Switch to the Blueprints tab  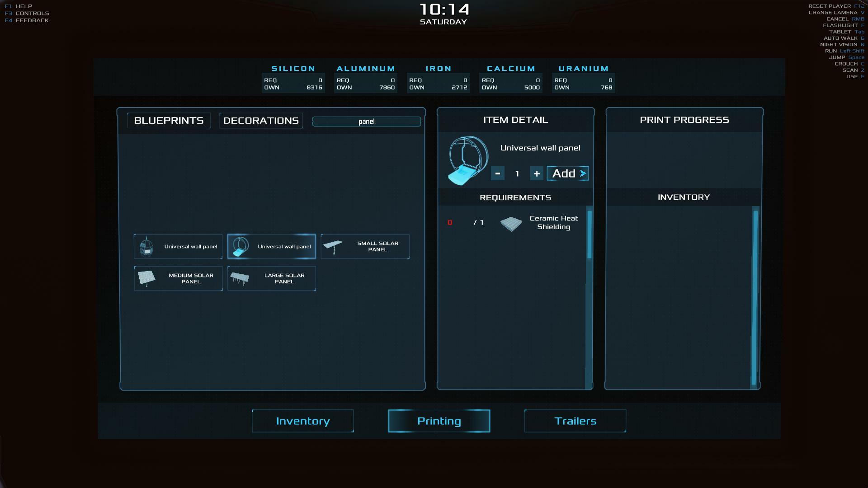[x=169, y=121]
